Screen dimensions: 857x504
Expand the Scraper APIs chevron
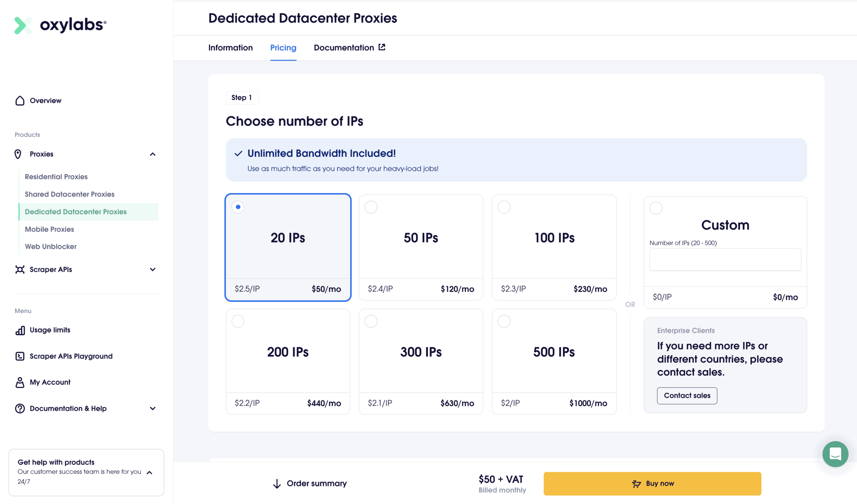tap(153, 270)
